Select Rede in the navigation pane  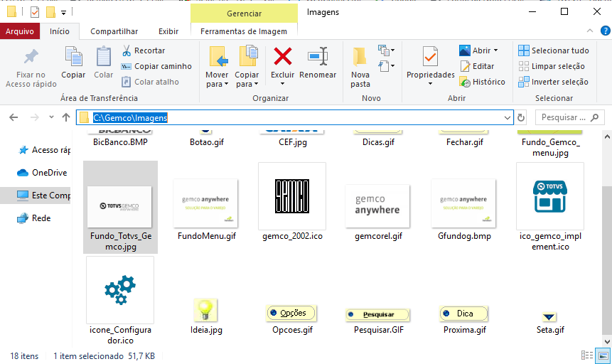pos(34,218)
